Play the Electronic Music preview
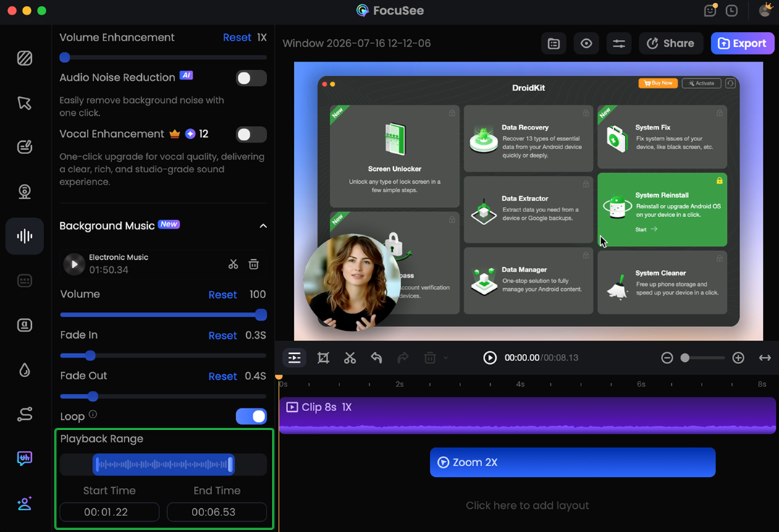 tap(74, 264)
